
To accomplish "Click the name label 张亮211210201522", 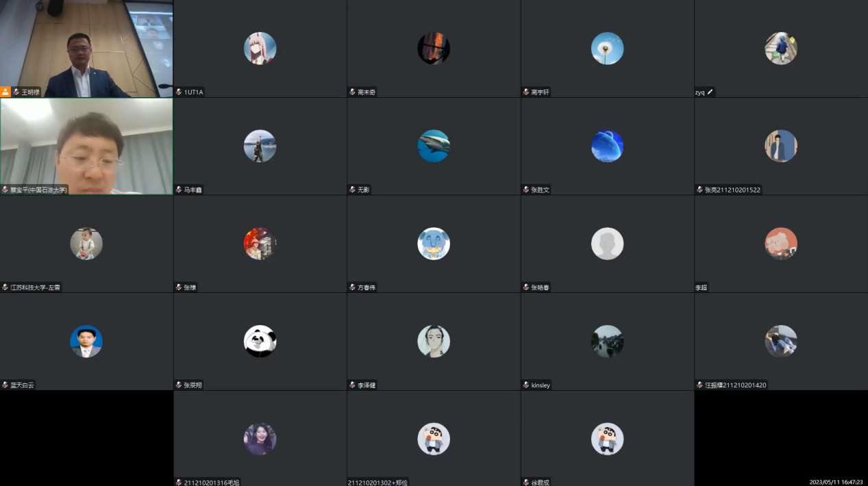I will click(732, 190).
